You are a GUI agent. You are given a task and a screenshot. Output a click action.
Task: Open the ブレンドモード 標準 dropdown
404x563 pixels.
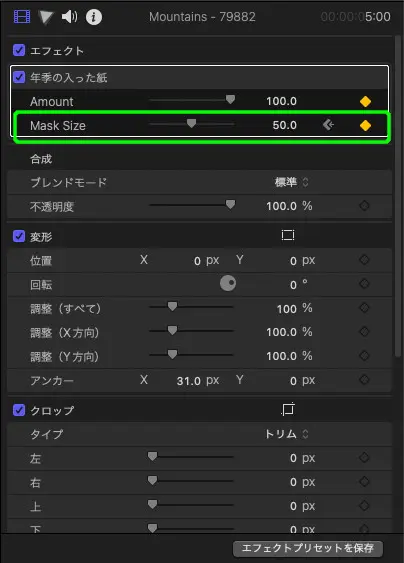(x=291, y=182)
